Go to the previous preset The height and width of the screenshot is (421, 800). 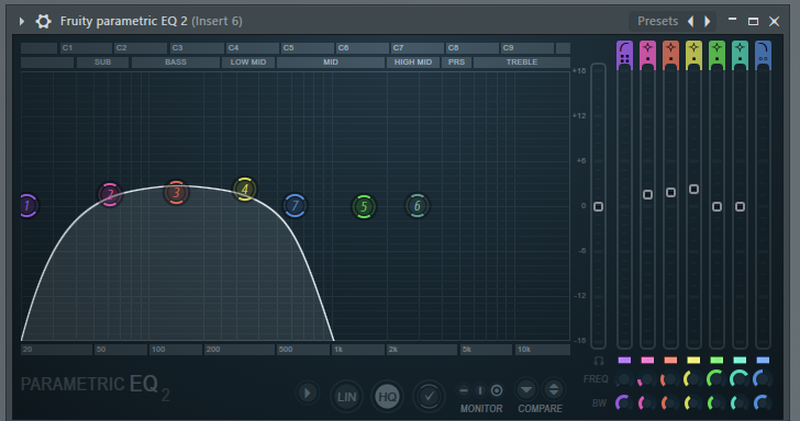pos(691,21)
